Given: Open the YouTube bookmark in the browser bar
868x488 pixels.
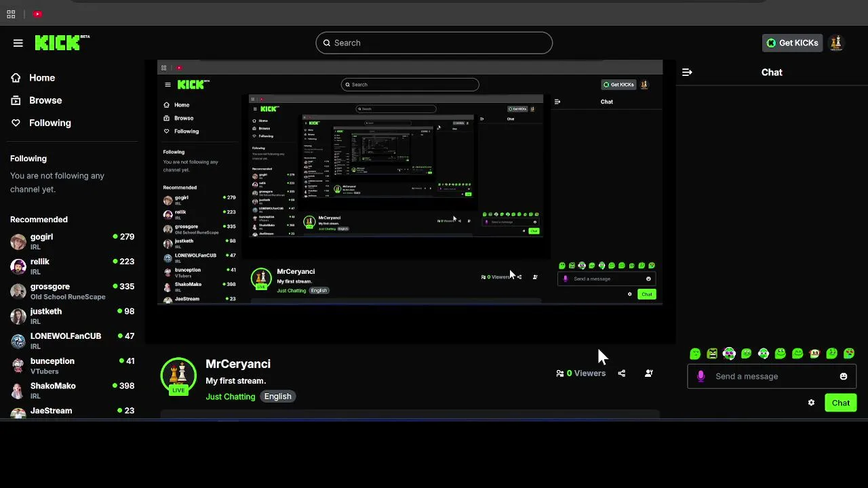Looking at the screenshot, I should point(38,14).
